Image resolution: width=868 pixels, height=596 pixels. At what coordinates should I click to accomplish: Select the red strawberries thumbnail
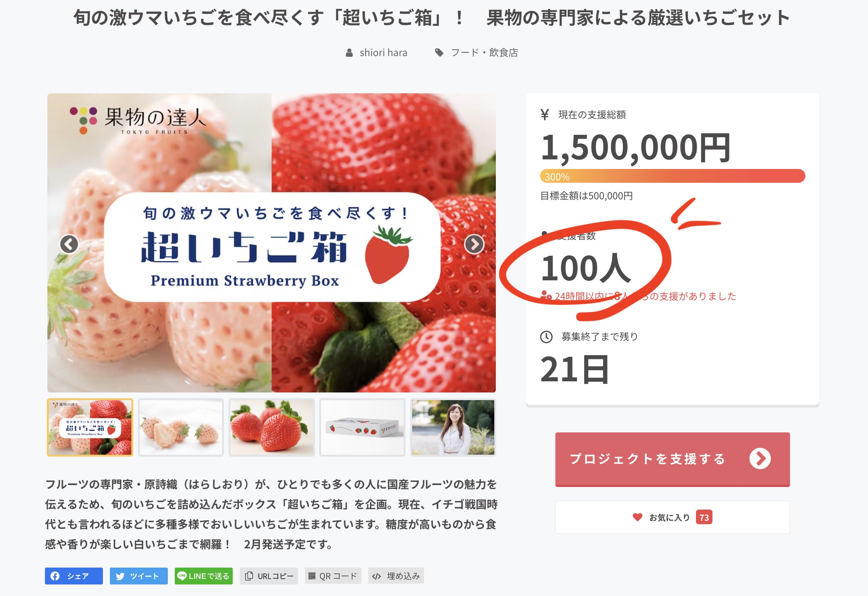pyautogui.click(x=272, y=427)
